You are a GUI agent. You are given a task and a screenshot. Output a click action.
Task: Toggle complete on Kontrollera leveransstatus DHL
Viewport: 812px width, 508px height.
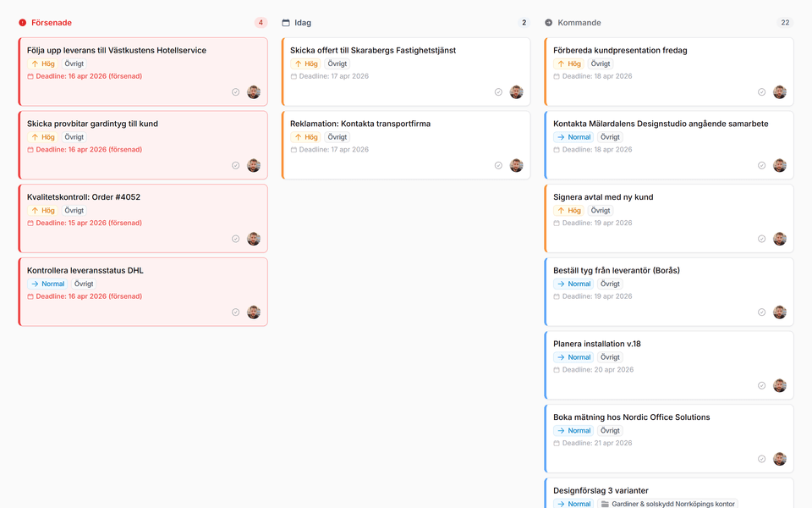pyautogui.click(x=236, y=312)
